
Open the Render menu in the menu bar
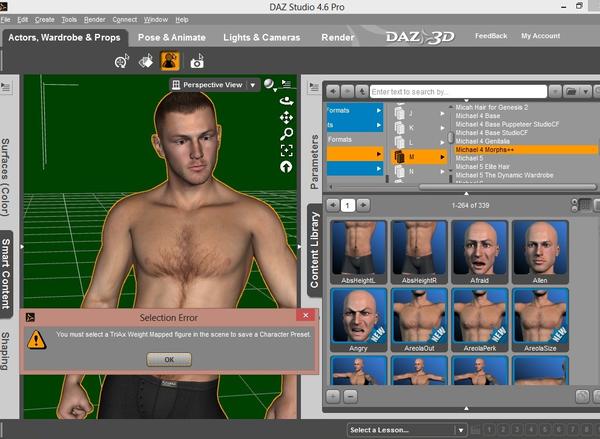(x=95, y=20)
